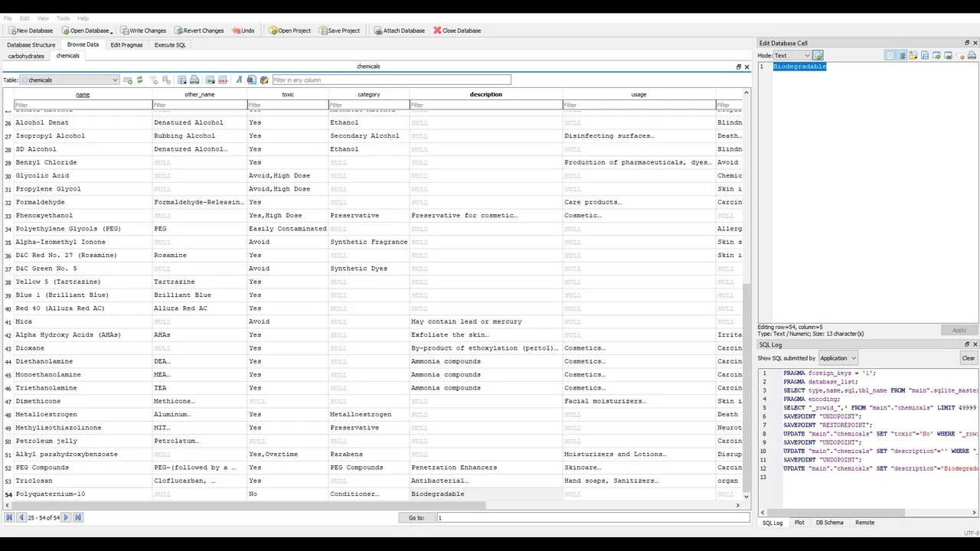The image size is (980, 551).
Task: Open the File menu
Action: coord(8,18)
